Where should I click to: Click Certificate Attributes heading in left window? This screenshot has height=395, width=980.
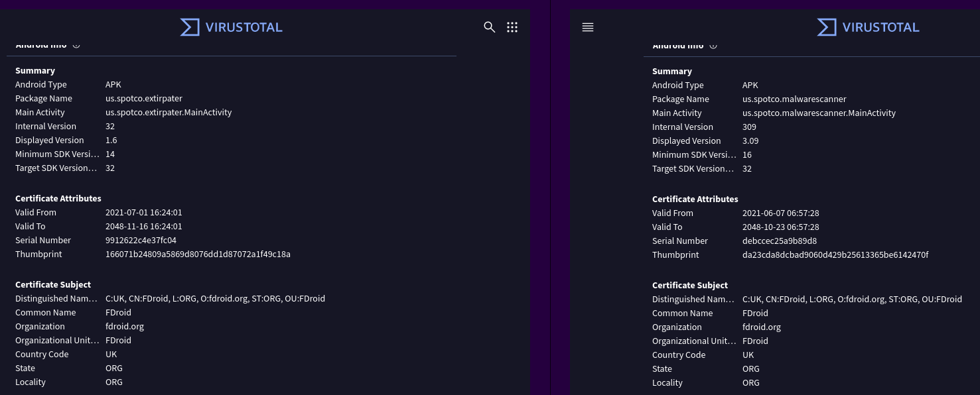pyautogui.click(x=58, y=199)
